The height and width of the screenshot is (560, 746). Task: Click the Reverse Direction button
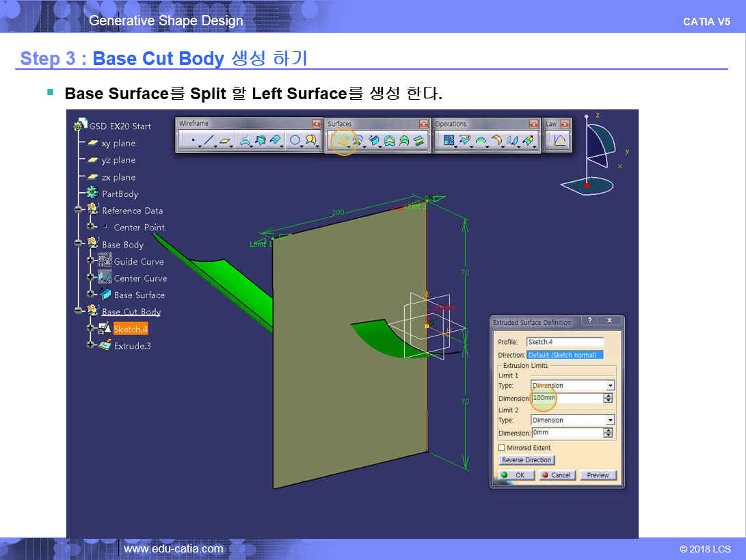[527, 460]
